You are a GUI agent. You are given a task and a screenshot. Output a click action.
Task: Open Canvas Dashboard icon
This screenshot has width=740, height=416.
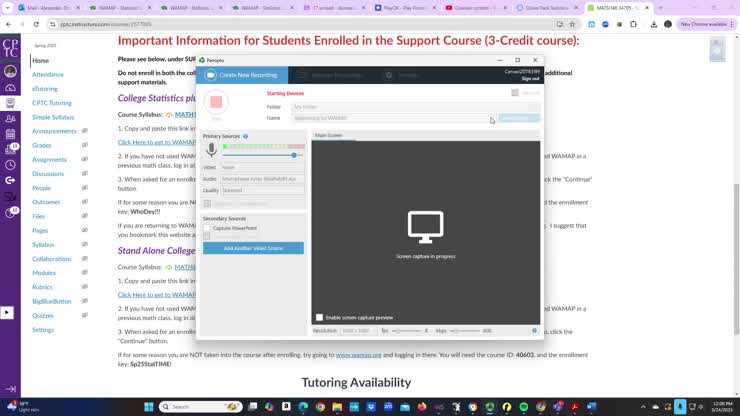pyautogui.click(x=10, y=88)
